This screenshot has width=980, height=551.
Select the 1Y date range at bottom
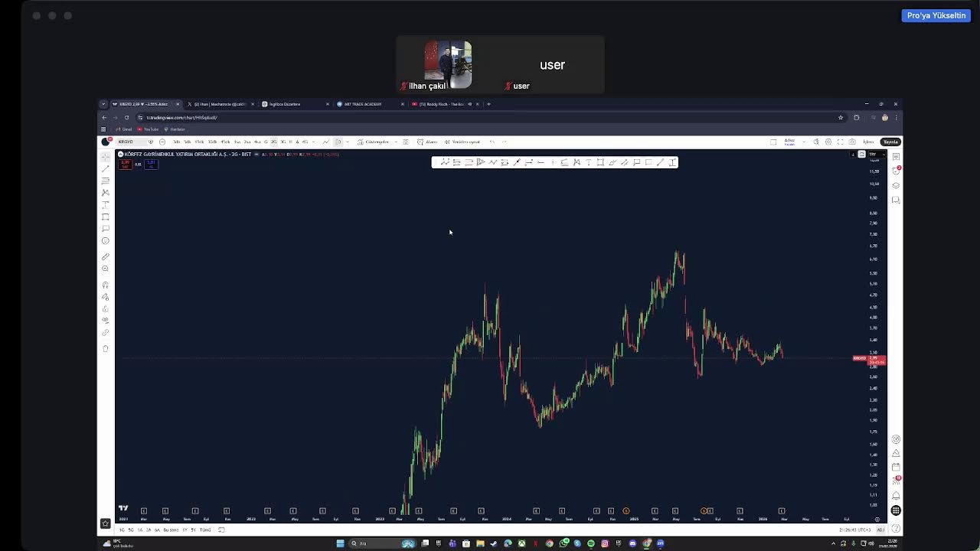pos(185,530)
